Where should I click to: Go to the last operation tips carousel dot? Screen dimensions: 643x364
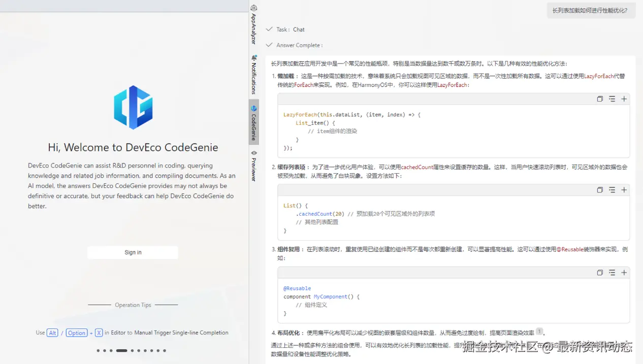coord(165,350)
